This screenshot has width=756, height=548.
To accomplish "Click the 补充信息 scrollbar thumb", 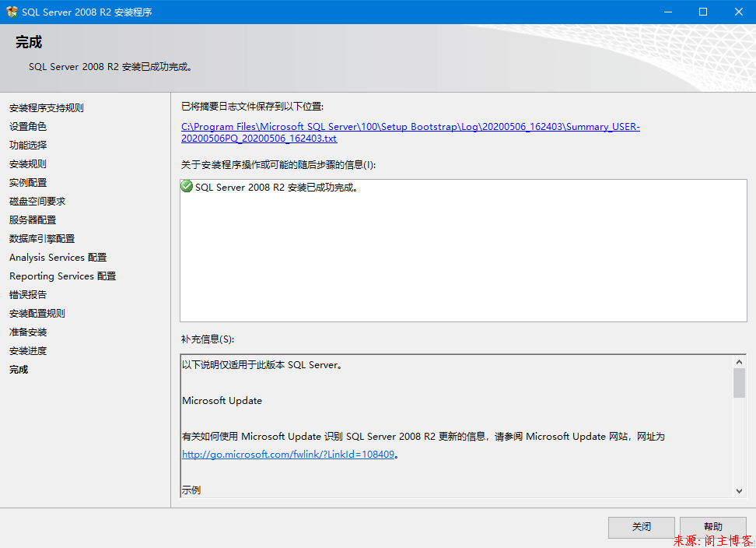I will [x=739, y=383].
